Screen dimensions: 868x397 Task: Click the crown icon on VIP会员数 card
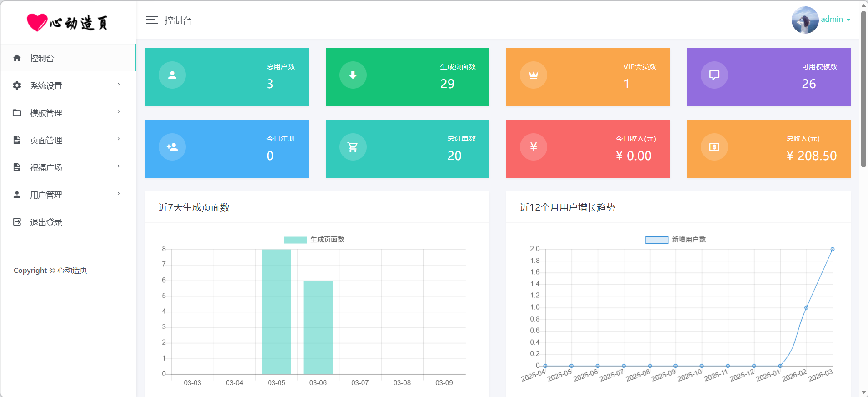point(534,75)
